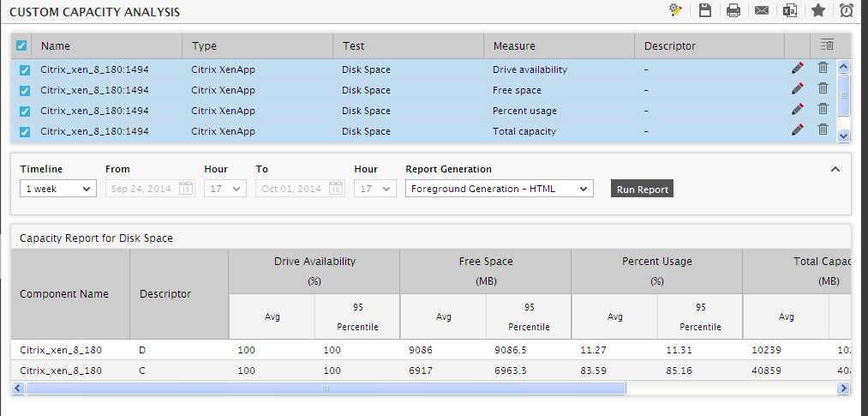Click the measures list scroll-down arrow
The width and height of the screenshot is (868, 416).
tap(844, 136)
